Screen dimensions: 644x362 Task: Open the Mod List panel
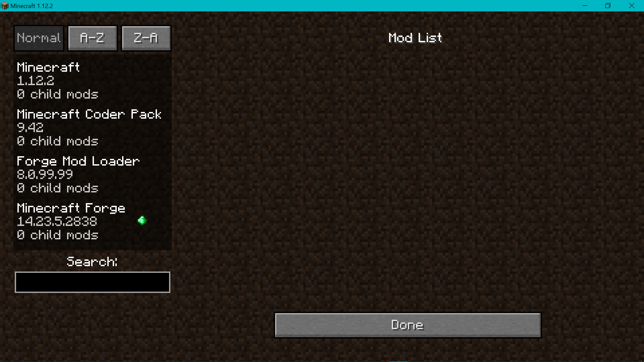pyautogui.click(x=415, y=38)
